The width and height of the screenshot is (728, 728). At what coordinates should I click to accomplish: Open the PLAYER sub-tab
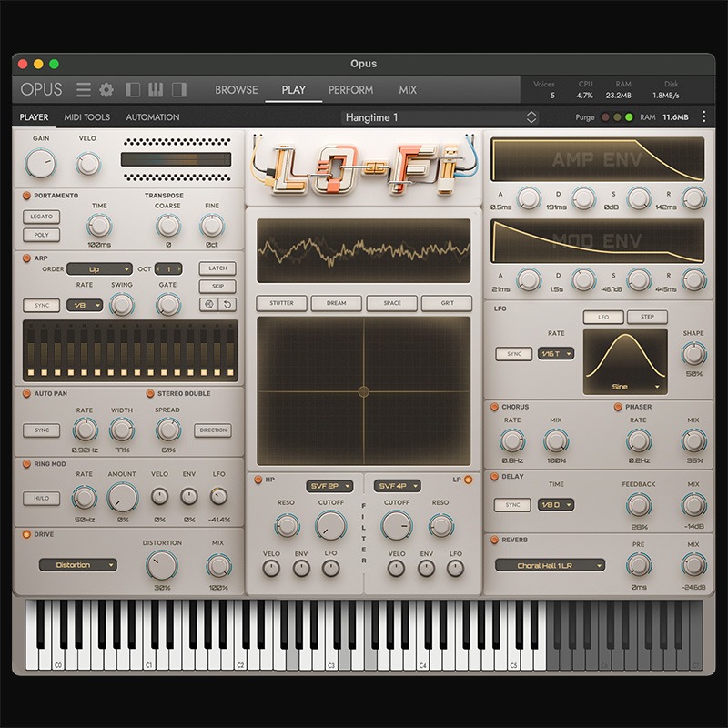coord(34,117)
